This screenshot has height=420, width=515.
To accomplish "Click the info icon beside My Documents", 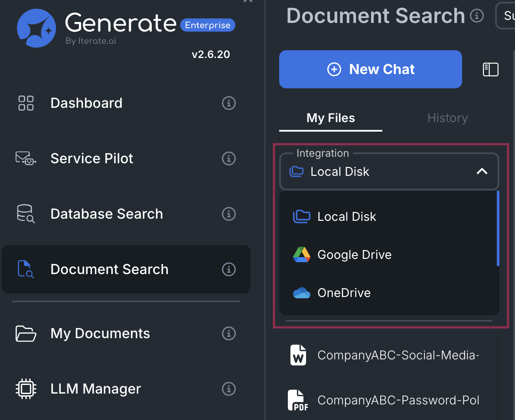I will pos(229,333).
